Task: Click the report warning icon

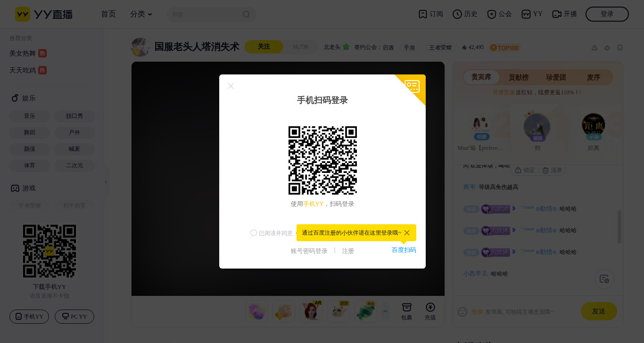Action: pyautogui.click(x=594, y=48)
